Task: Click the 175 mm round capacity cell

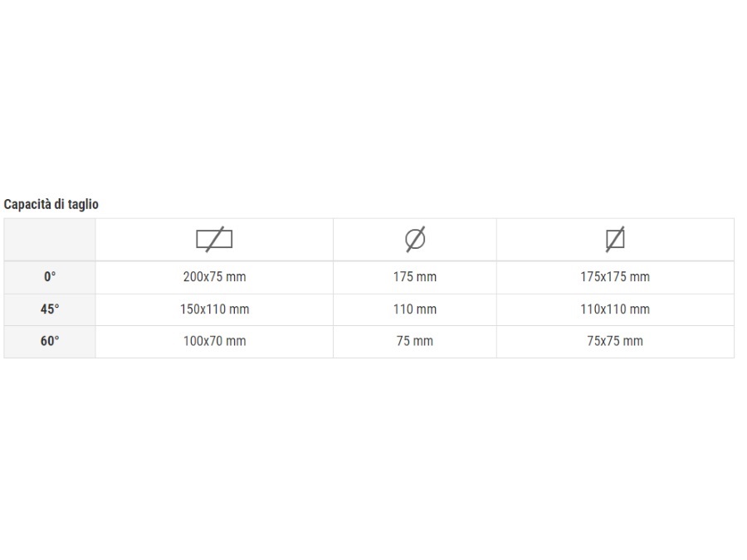Action: [415, 277]
